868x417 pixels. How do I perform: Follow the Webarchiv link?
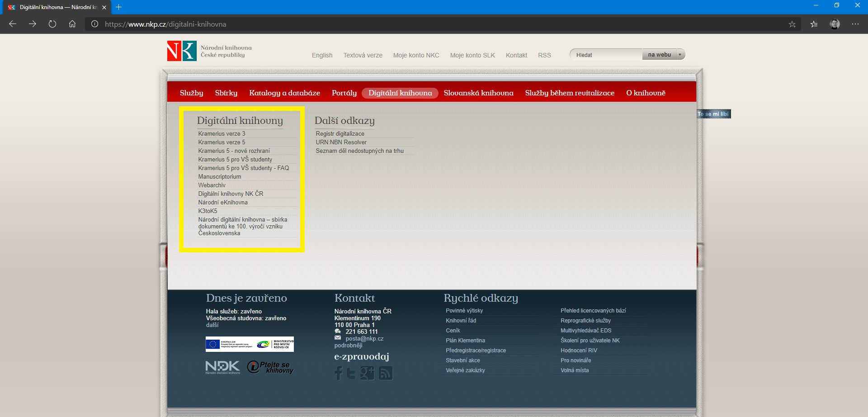click(x=212, y=185)
